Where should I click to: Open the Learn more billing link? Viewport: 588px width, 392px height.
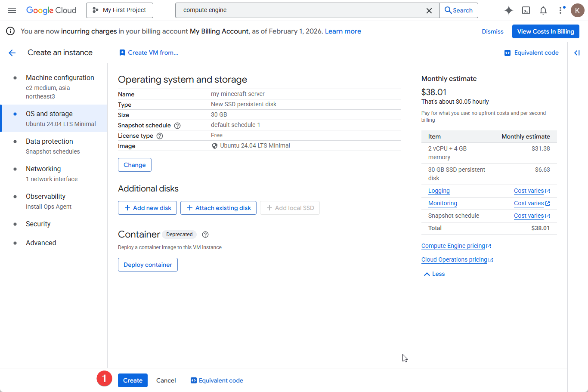click(x=343, y=31)
